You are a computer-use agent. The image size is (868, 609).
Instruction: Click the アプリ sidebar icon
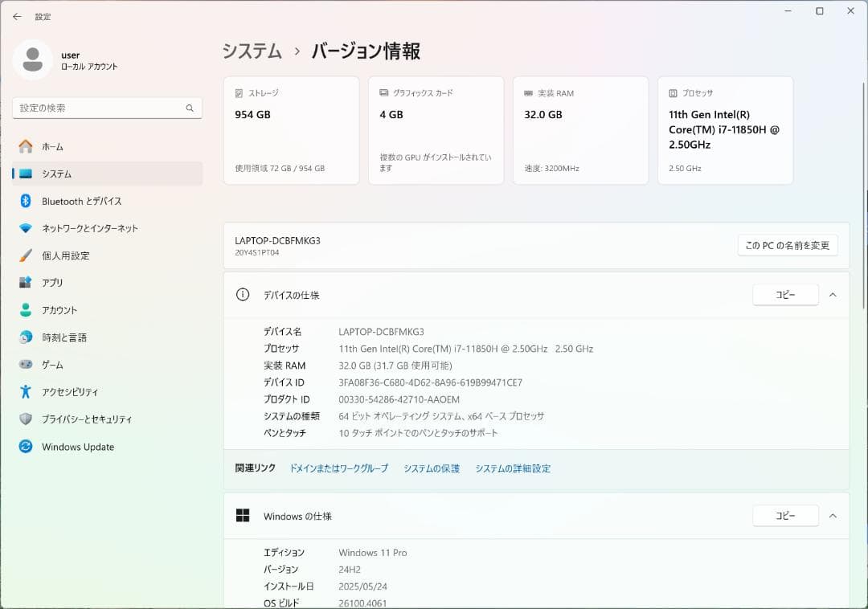point(26,283)
